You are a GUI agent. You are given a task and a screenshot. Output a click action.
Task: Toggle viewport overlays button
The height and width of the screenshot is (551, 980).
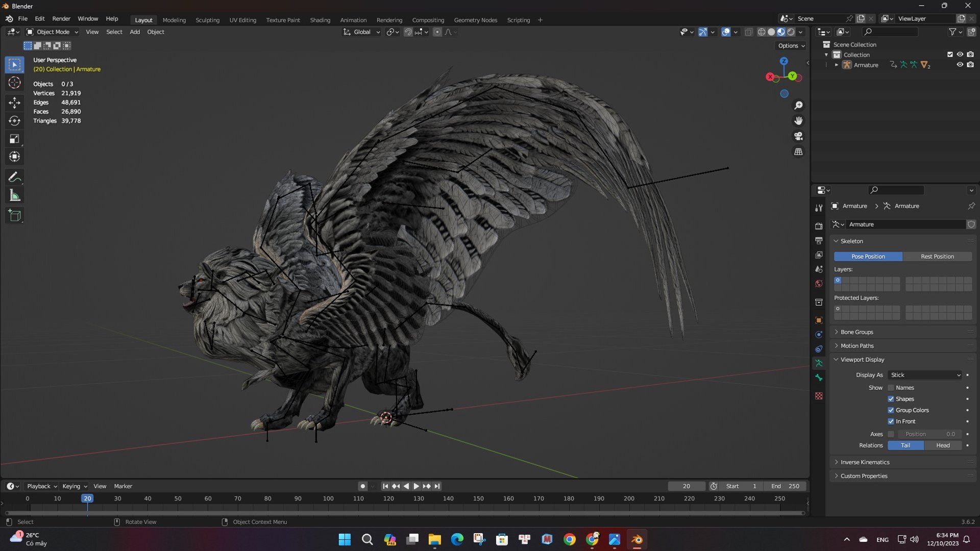[x=726, y=32]
